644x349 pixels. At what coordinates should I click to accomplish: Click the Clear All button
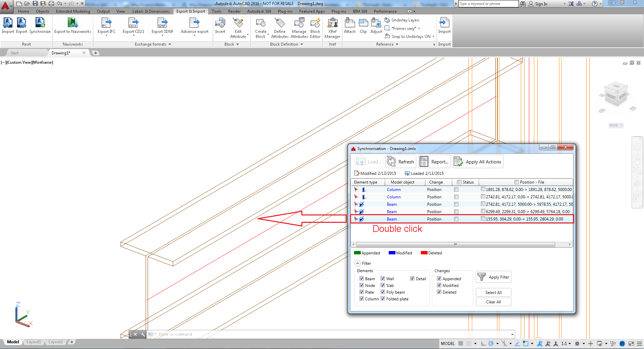tap(493, 302)
